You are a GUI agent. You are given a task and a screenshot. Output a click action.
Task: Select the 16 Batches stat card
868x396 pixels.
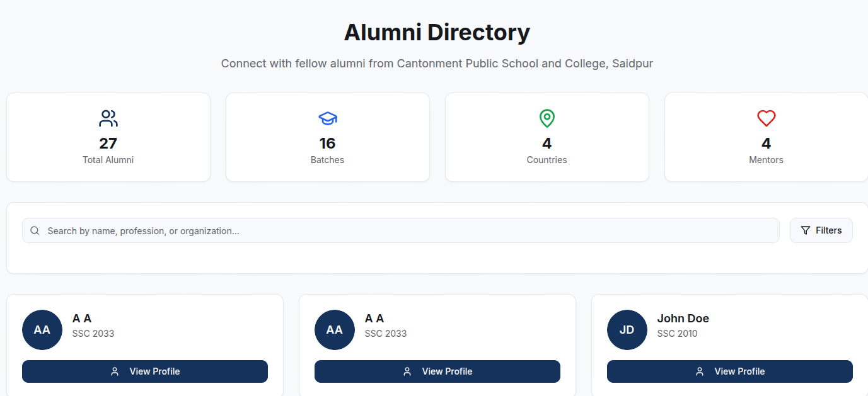(328, 137)
